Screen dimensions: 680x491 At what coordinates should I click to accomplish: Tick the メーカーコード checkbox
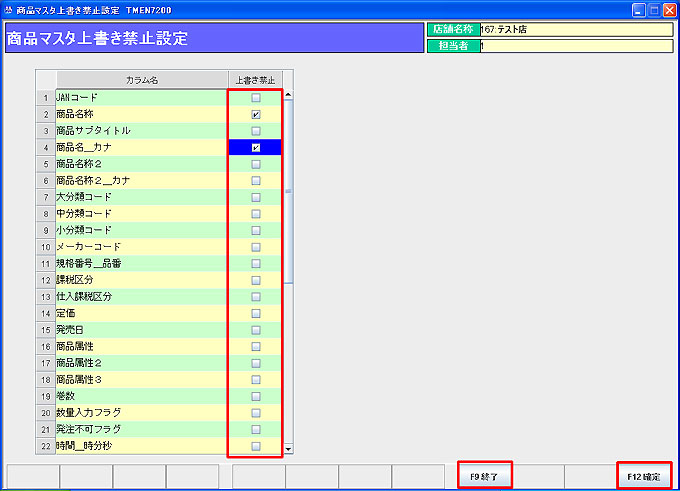256,247
